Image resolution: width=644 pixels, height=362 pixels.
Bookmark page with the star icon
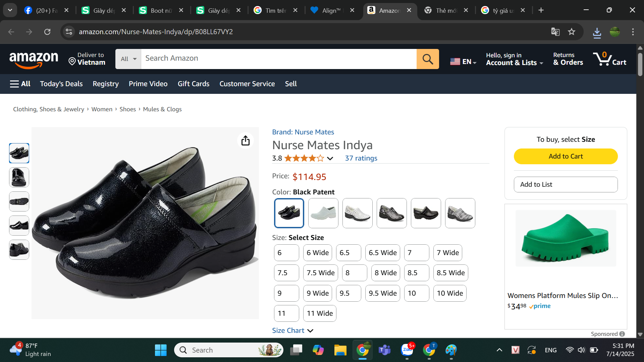click(572, 32)
